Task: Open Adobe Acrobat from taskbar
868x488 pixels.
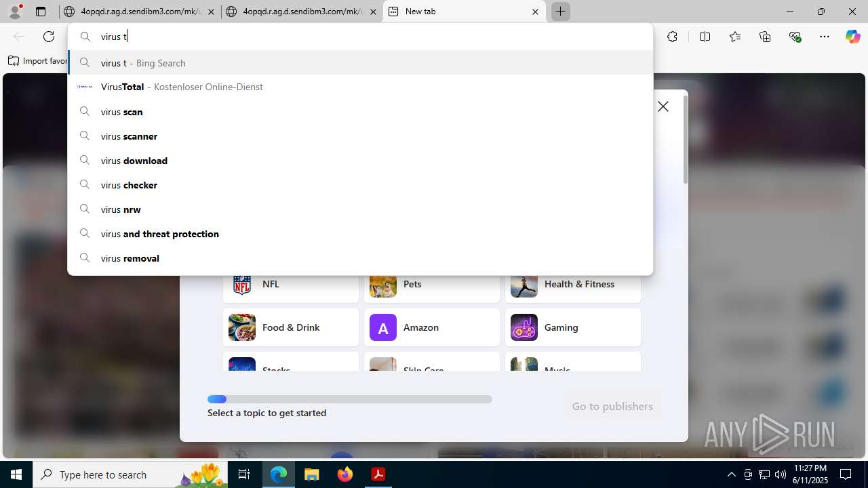Action: (x=378, y=474)
